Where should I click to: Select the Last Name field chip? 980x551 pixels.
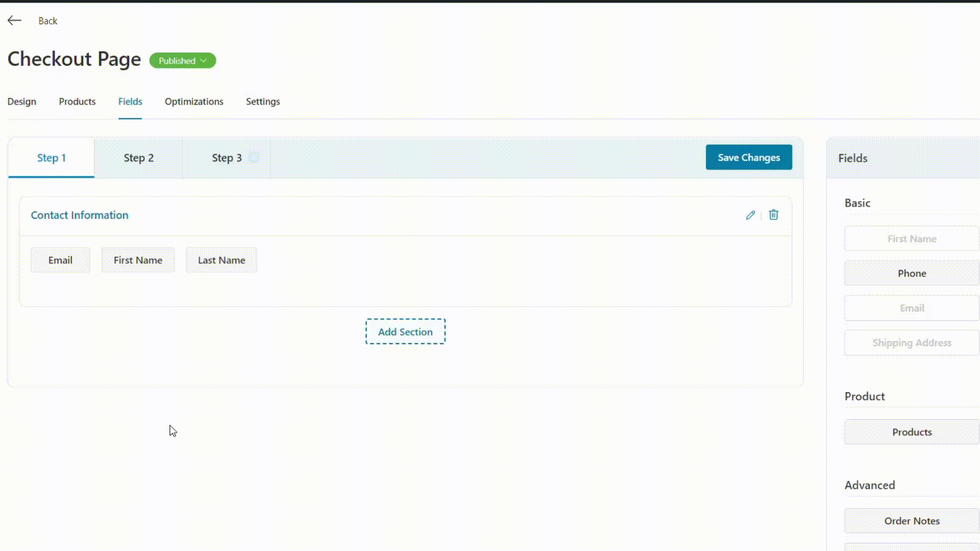[222, 260]
